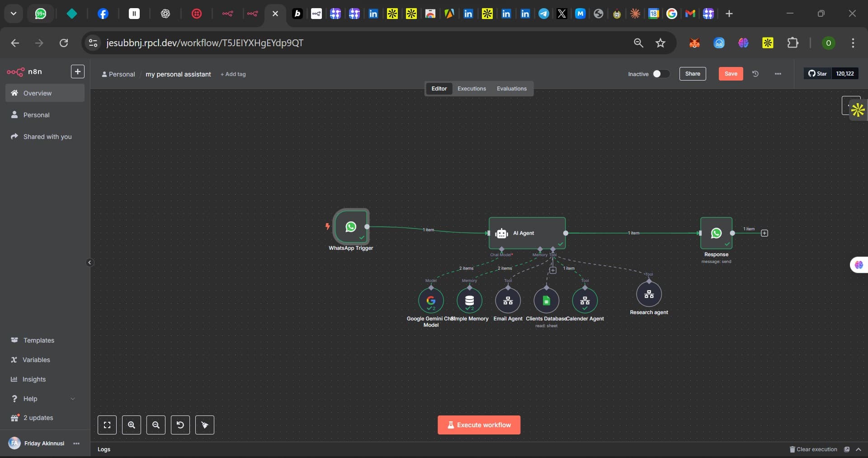
Task: Open Overview in the sidebar
Action: 45,93
